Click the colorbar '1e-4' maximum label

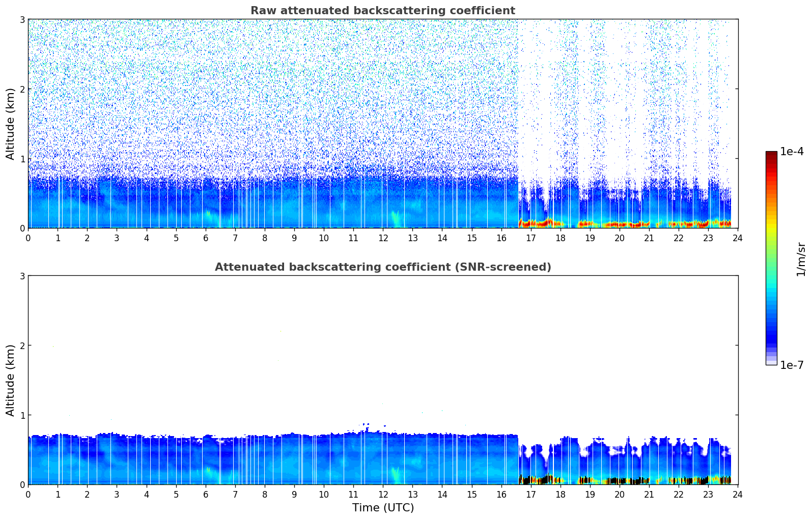(x=792, y=152)
